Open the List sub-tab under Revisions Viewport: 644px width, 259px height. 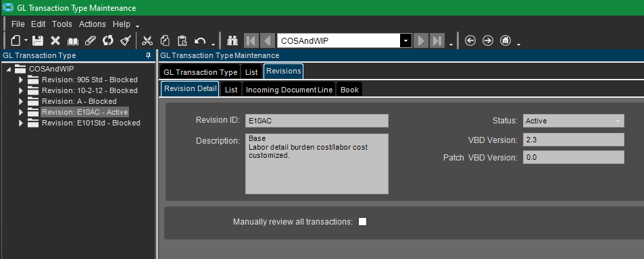coord(231,90)
